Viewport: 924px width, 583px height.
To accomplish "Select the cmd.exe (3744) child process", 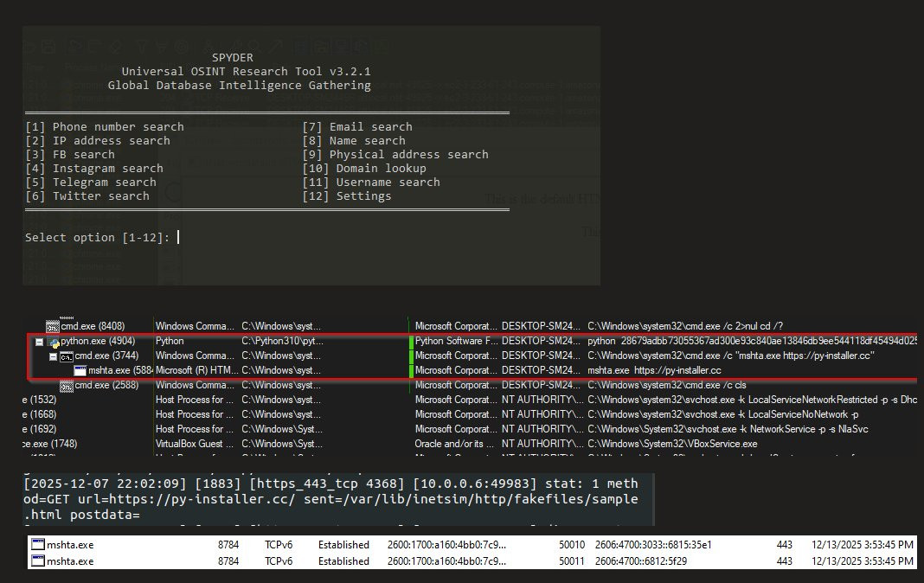I will tap(106, 356).
